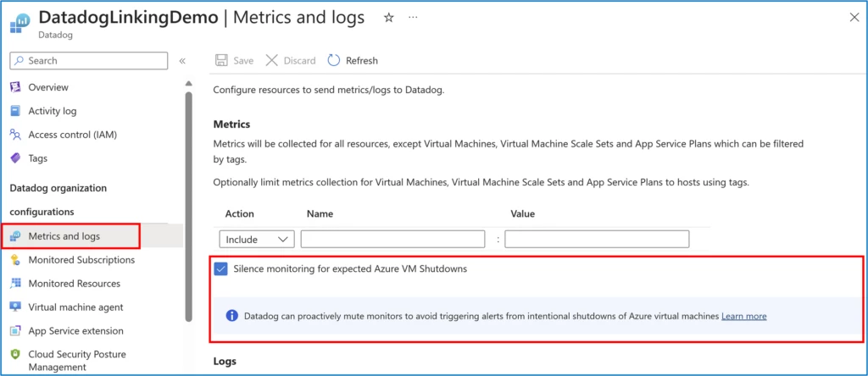Open Virtual machine agent page
The height and width of the screenshot is (376, 868).
pos(75,307)
